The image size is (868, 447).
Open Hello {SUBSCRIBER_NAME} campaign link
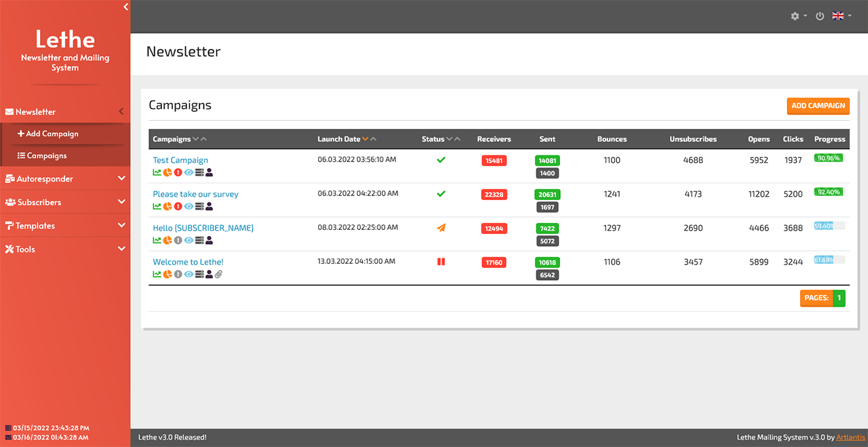203,228
